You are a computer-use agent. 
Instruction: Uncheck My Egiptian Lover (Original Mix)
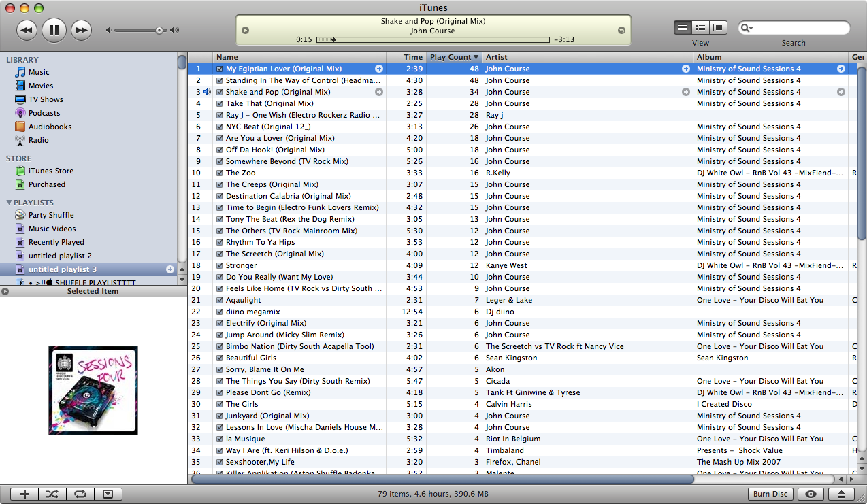pos(220,69)
